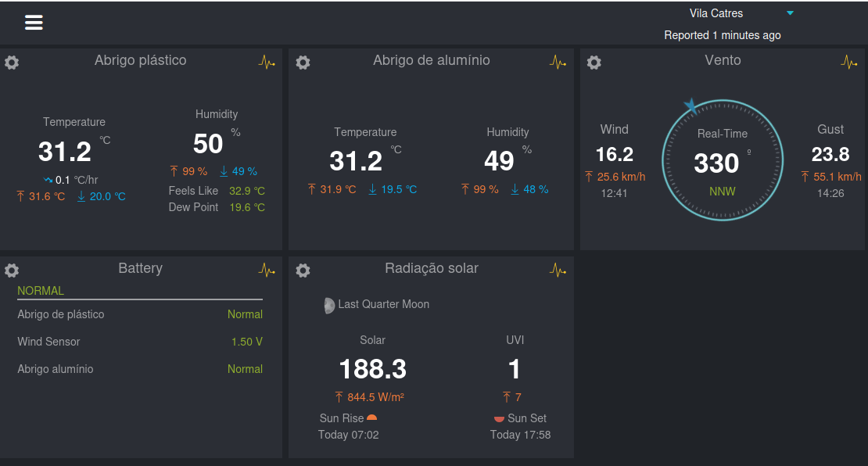This screenshot has width=868, height=466.
Task: Open Battery tile settings gear
Action: pyautogui.click(x=12, y=270)
